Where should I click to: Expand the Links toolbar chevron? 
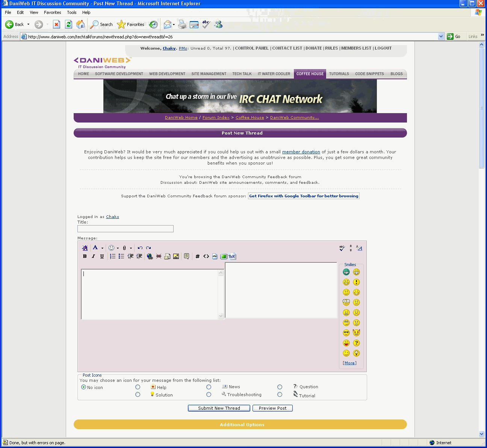click(x=482, y=35)
